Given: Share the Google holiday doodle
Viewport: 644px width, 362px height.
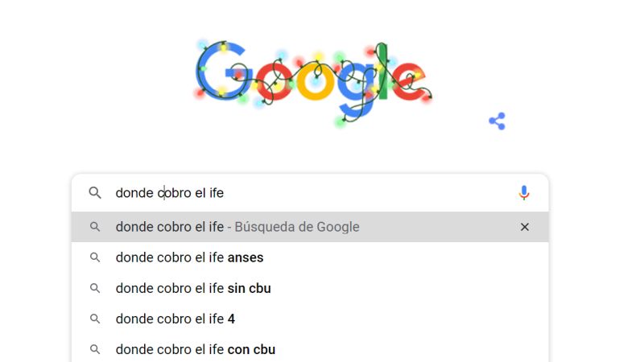Looking at the screenshot, I should tap(497, 121).
